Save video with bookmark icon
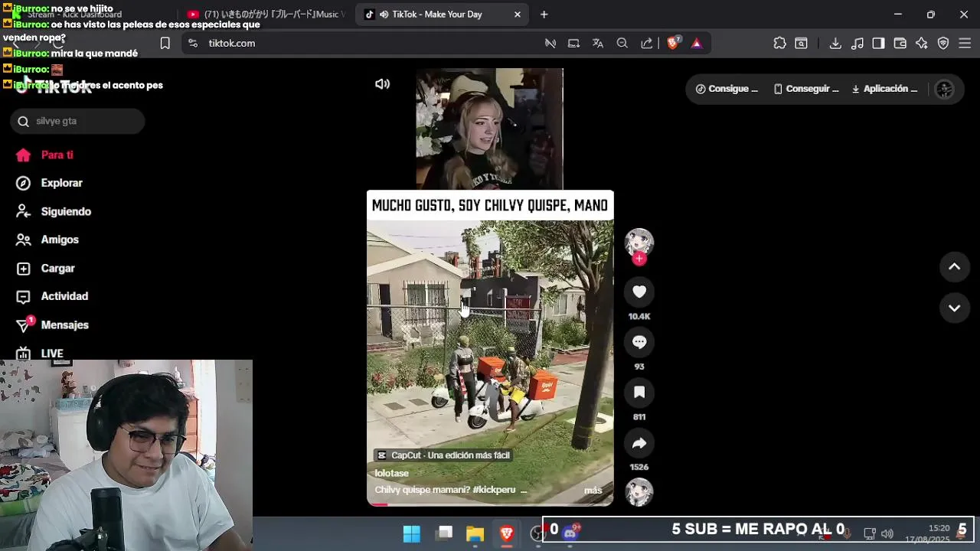Viewport: 980px width, 551px height. [x=639, y=393]
